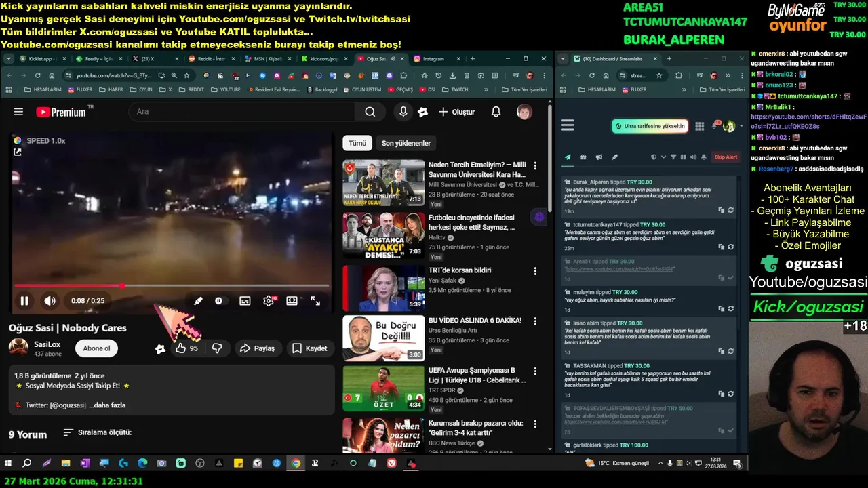
Task: Open options for Futbolcu cinayetinde video
Action: click(x=535, y=218)
